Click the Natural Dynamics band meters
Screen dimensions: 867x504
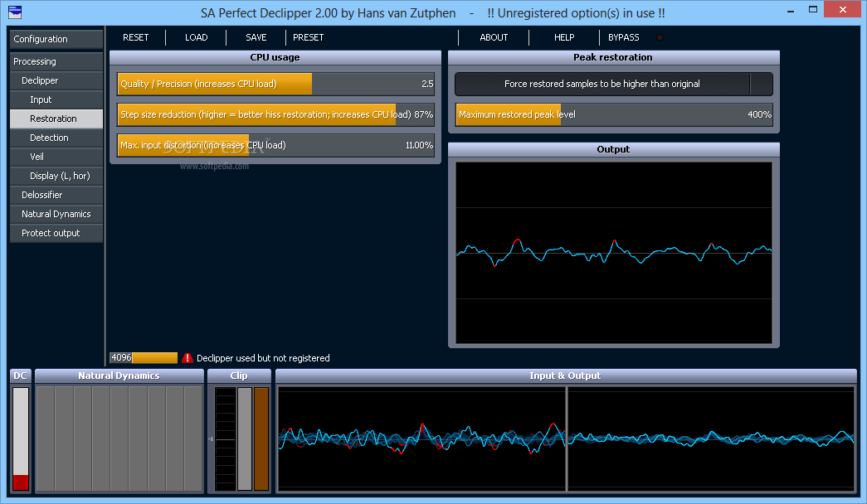tap(119, 439)
